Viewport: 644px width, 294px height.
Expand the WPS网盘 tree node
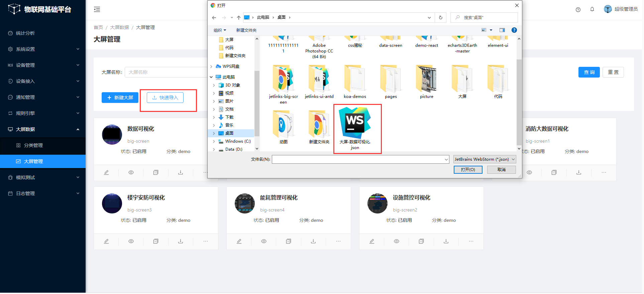pyautogui.click(x=211, y=66)
